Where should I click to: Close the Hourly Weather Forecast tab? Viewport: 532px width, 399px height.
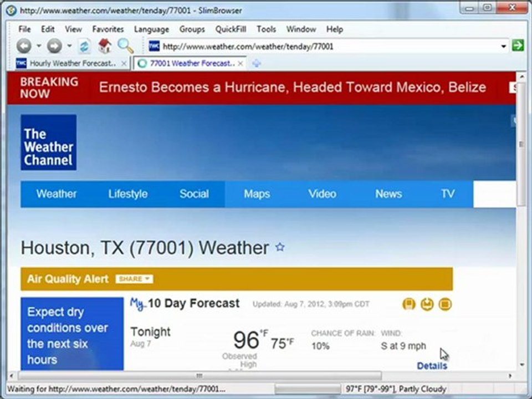pos(124,63)
